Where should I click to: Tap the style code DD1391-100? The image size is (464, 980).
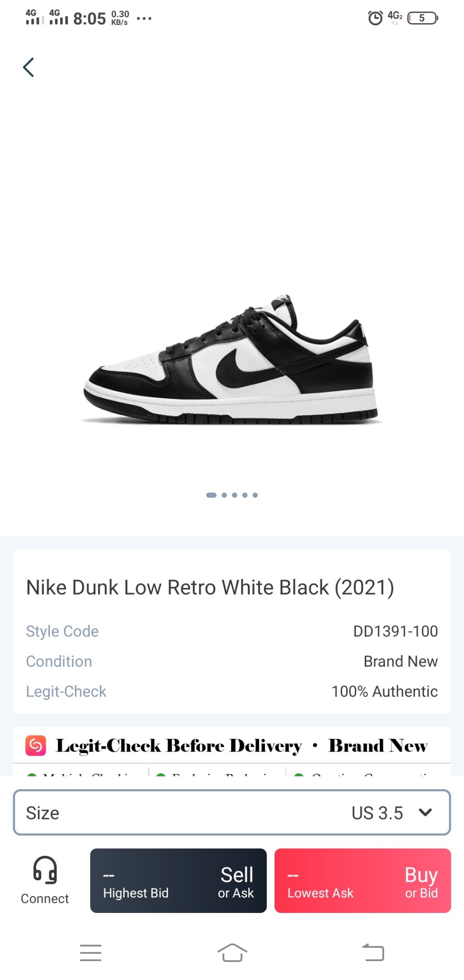coord(395,631)
